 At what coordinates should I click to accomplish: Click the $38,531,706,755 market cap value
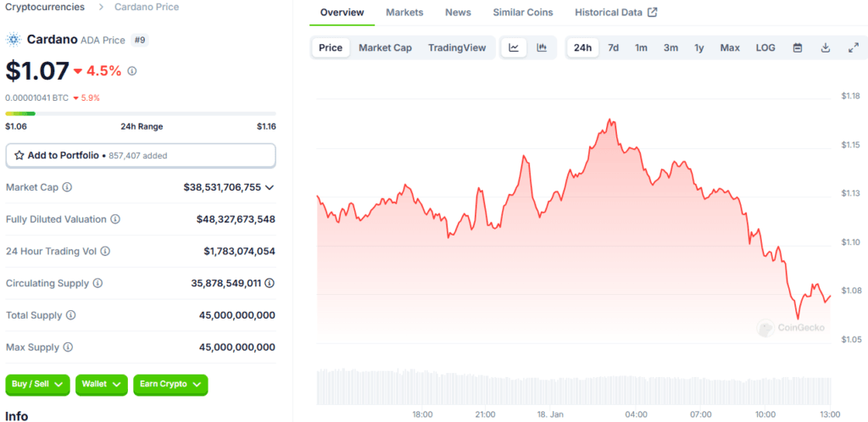pyautogui.click(x=222, y=187)
